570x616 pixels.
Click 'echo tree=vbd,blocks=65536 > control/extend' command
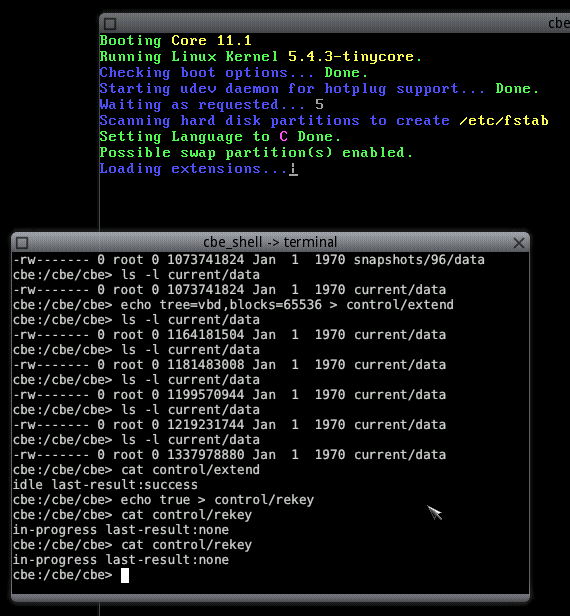point(287,305)
